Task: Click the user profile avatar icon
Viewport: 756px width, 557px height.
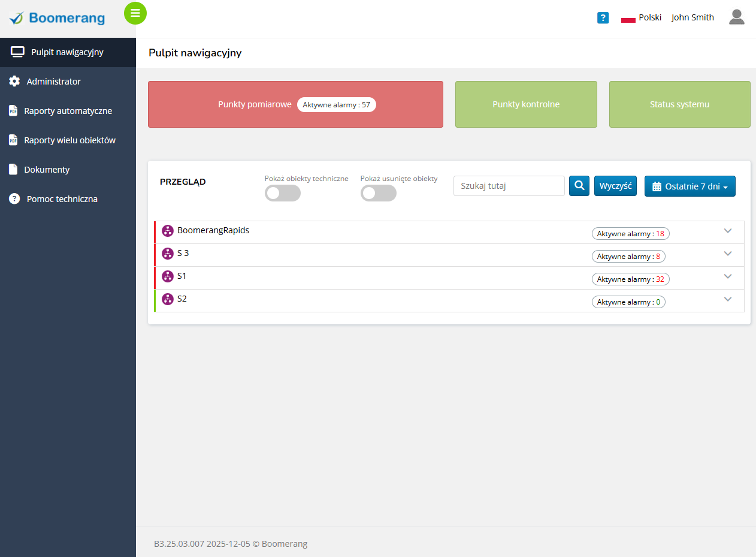Action: pos(736,17)
